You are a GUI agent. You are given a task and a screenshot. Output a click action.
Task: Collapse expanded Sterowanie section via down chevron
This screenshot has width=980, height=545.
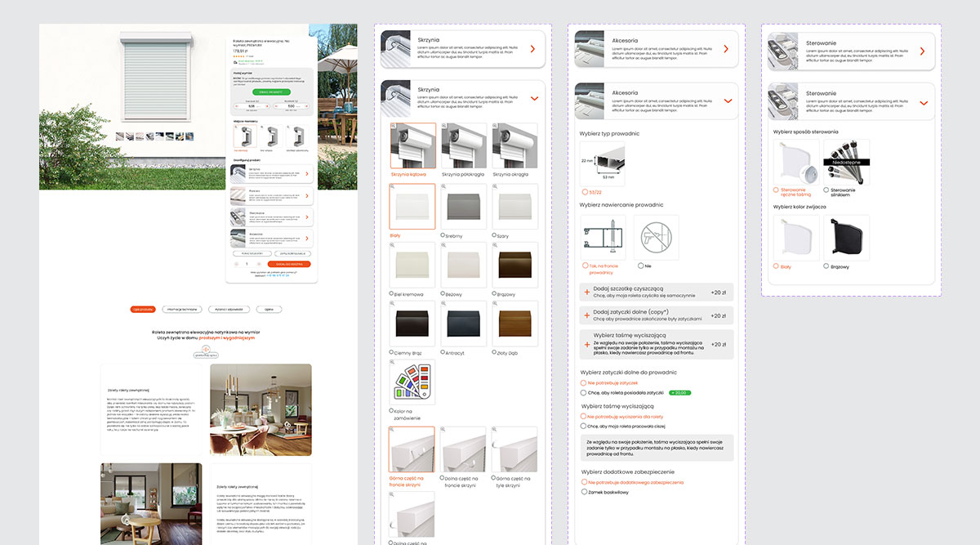pyautogui.click(x=923, y=103)
